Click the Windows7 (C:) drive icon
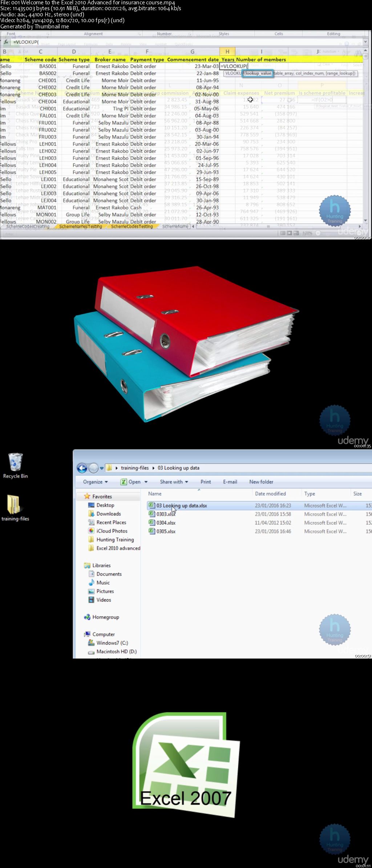The width and height of the screenshot is (372, 868). coord(92,643)
